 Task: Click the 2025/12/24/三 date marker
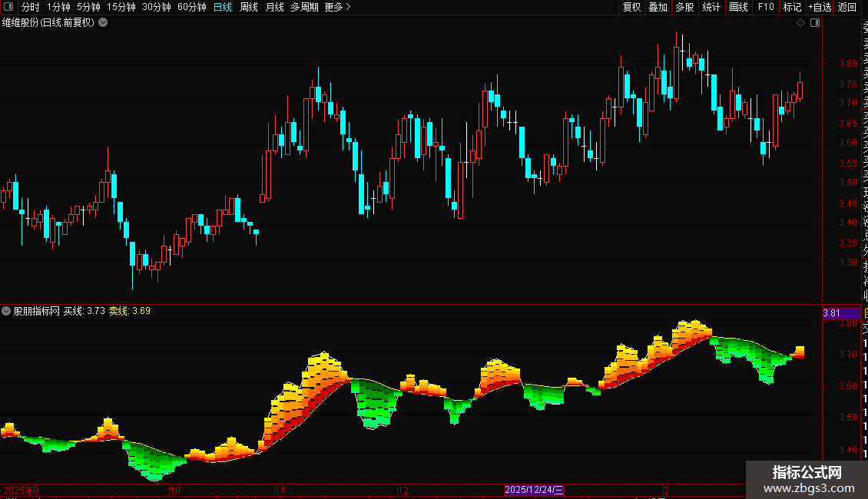click(534, 490)
